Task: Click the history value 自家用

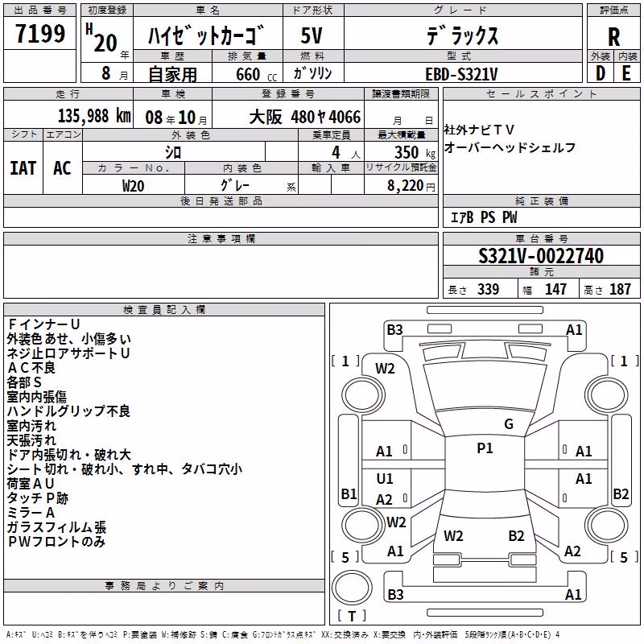Action: (172, 74)
